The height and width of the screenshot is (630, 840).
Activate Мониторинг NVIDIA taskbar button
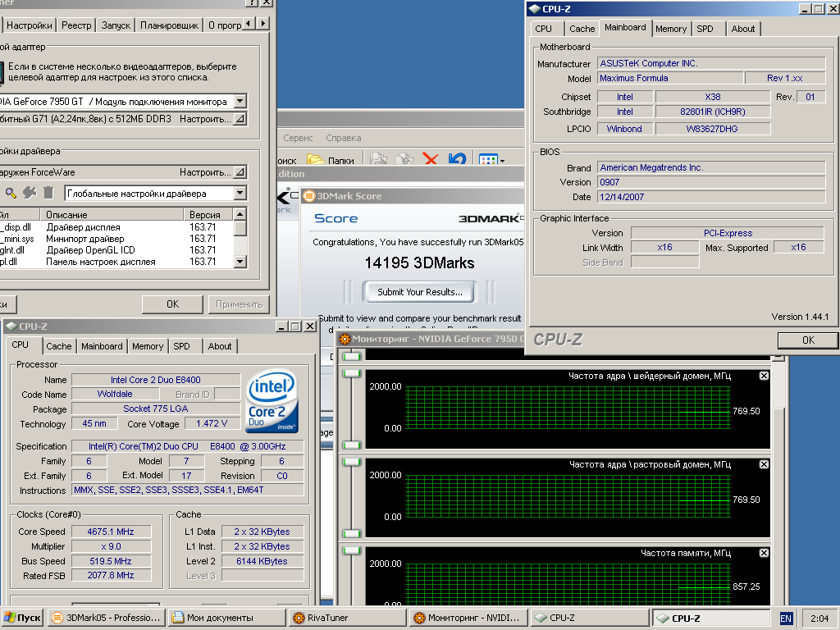click(468, 618)
